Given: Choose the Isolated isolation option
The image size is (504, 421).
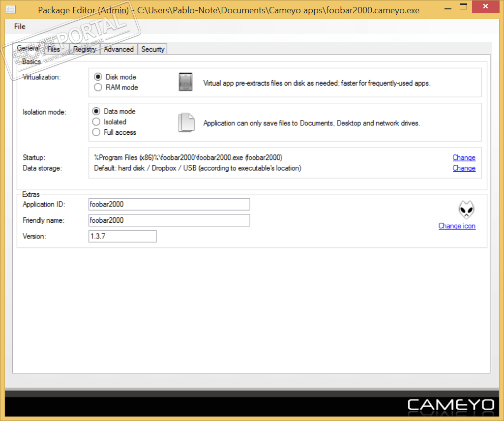Looking at the screenshot, I should coord(109,122).
